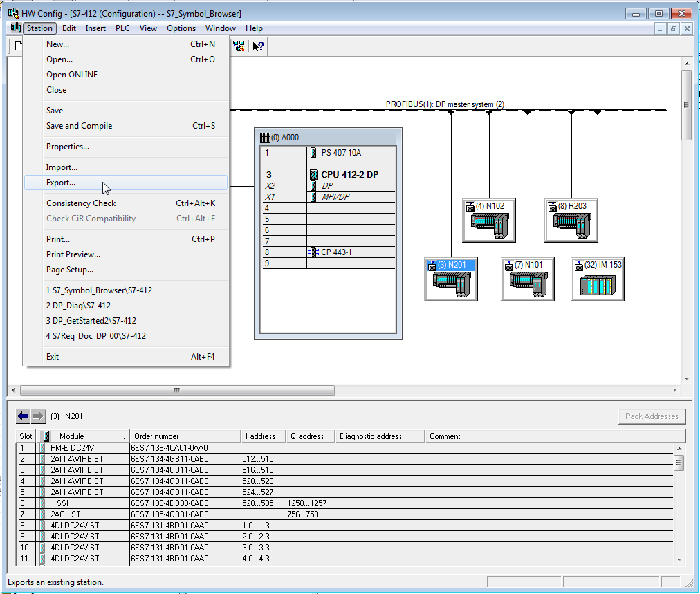Image resolution: width=700 pixels, height=594 pixels.
Task: Select CPU 412-2 DP in rack
Action: (x=349, y=175)
